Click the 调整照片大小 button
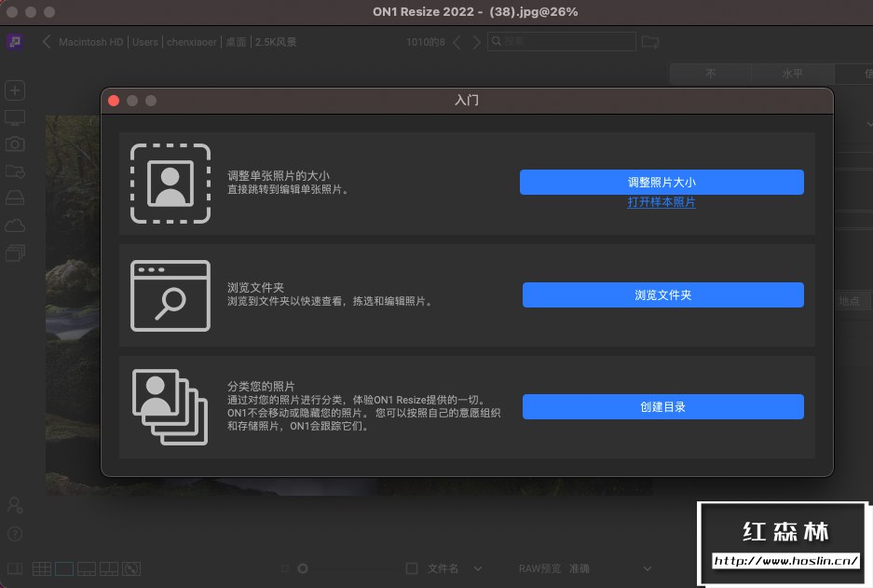This screenshot has height=588, width=873. pos(662,182)
